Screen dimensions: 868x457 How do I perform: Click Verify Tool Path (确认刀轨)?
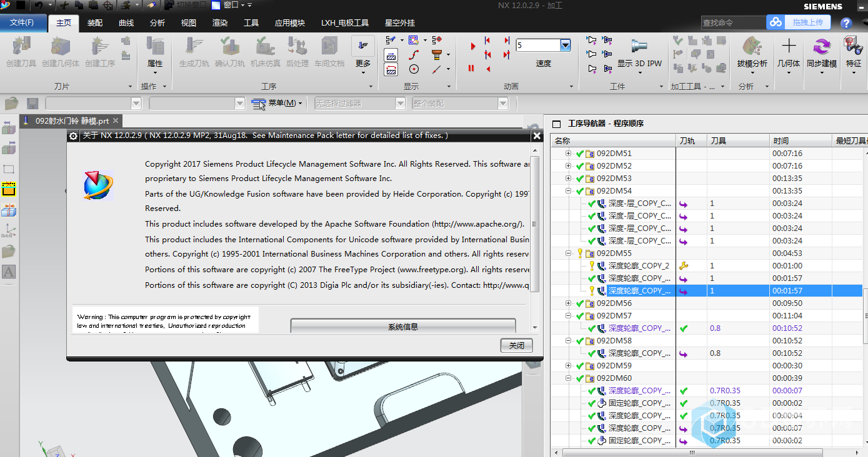click(230, 52)
